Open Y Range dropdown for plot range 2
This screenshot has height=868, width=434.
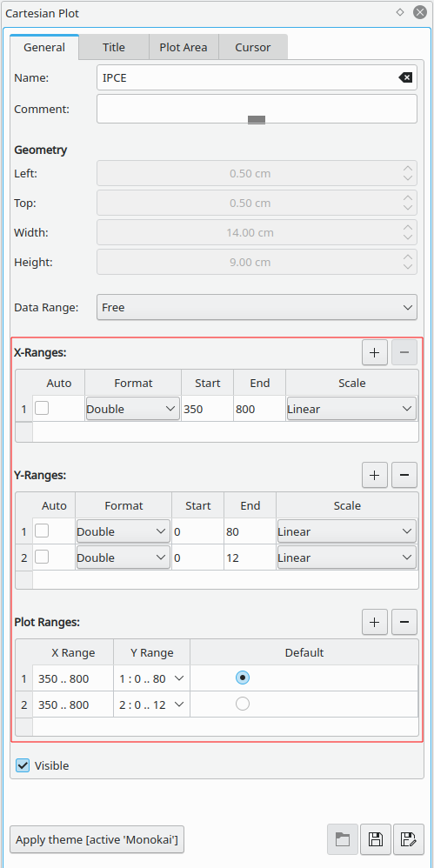click(151, 704)
